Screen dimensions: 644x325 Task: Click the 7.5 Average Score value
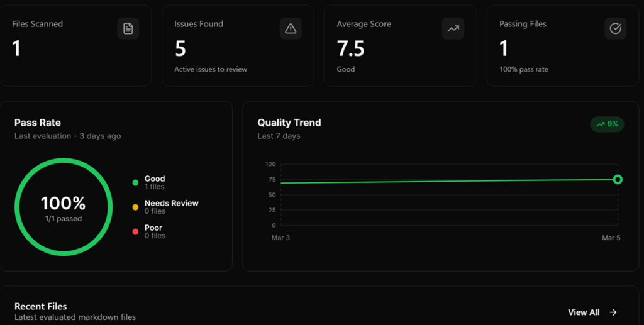point(350,48)
